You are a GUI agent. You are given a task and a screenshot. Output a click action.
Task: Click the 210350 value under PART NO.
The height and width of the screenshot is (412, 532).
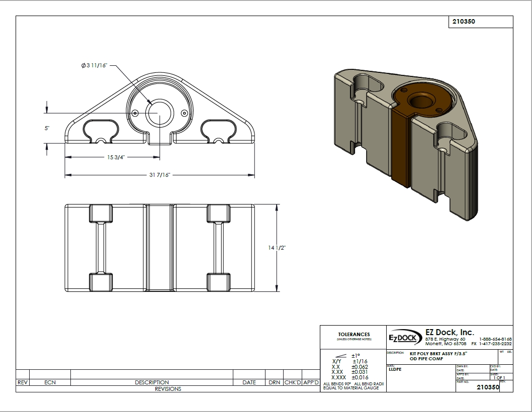pyautogui.click(x=488, y=387)
